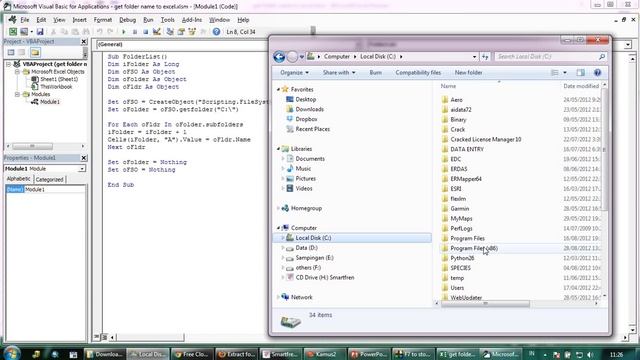The height and width of the screenshot is (360, 640).
Task: Toggle Folders icon in Project panel
Action: click(35, 52)
